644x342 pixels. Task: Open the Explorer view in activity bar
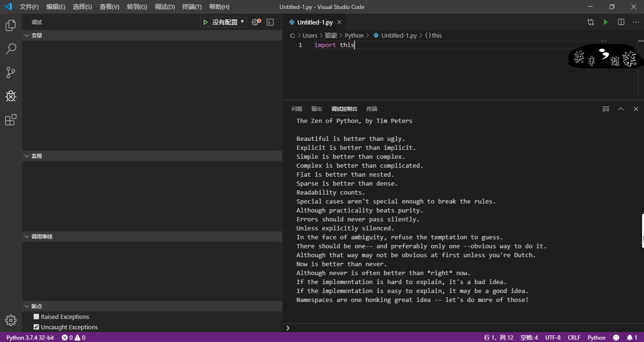tap(10, 25)
